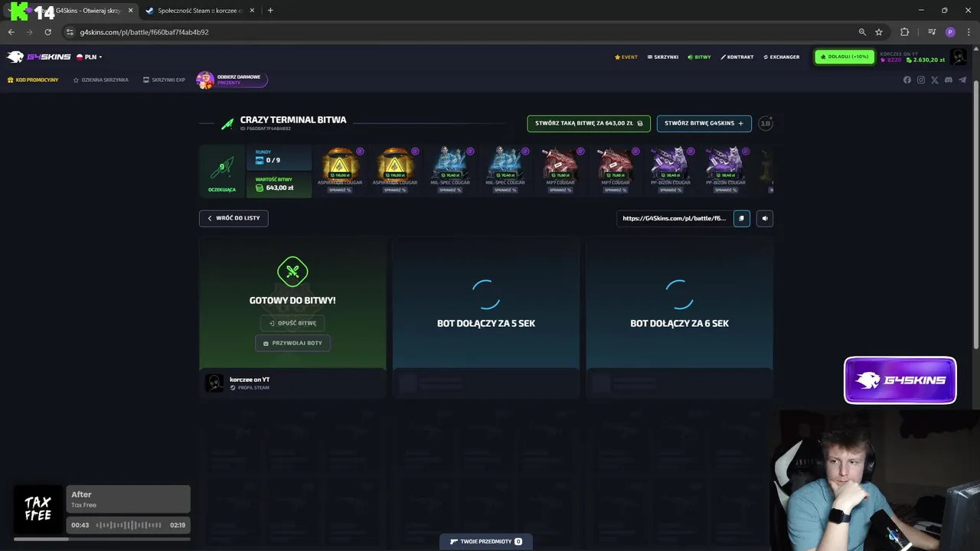
Task: Click the g4skins.com address bar
Action: [x=459, y=32]
